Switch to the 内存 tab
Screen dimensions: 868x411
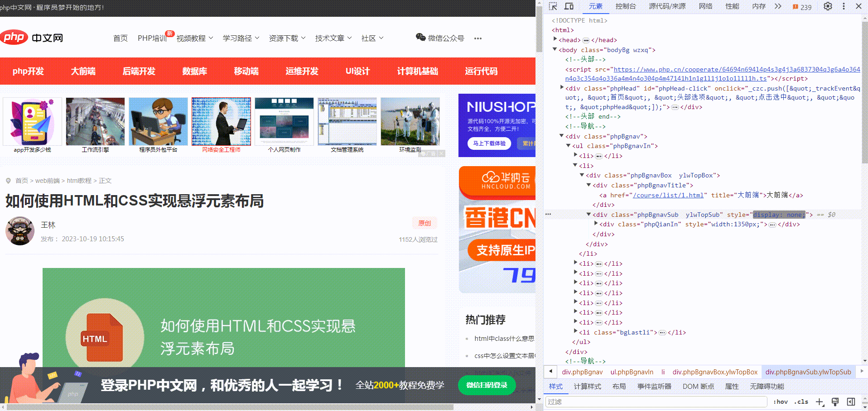pyautogui.click(x=759, y=6)
